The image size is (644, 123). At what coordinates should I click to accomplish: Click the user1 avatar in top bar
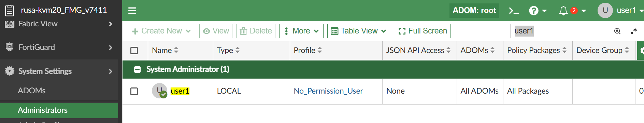[x=605, y=10]
